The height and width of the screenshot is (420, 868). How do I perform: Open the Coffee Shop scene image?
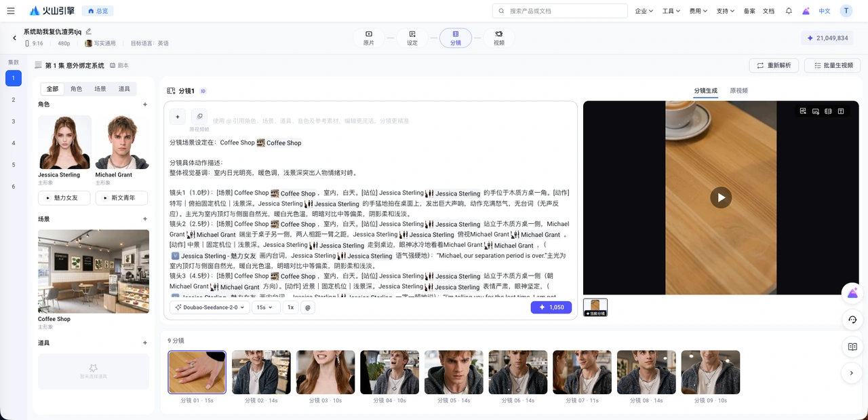(x=94, y=271)
